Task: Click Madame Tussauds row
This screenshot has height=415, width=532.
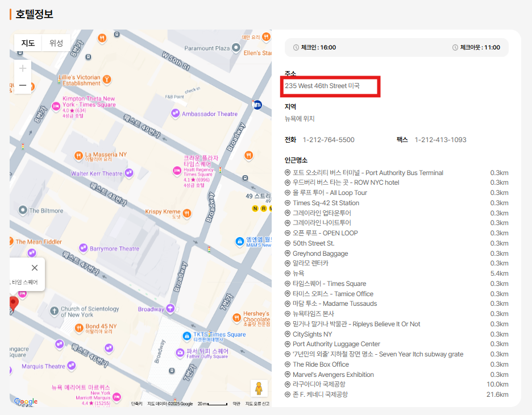Action: point(396,304)
